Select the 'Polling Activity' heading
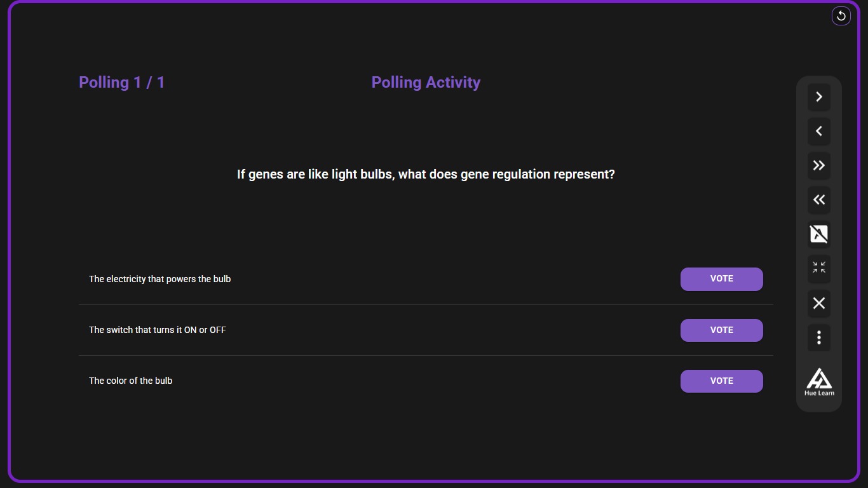Image resolution: width=868 pixels, height=488 pixels. 425,82
